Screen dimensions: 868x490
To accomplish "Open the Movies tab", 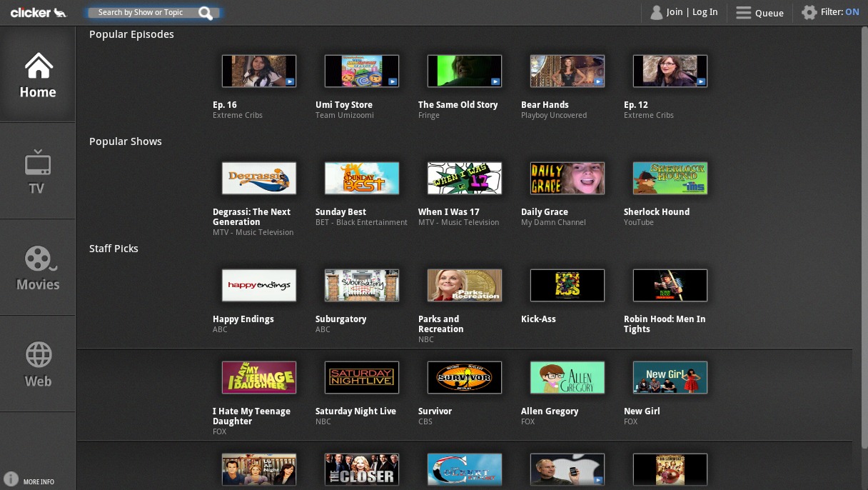I will (38, 268).
